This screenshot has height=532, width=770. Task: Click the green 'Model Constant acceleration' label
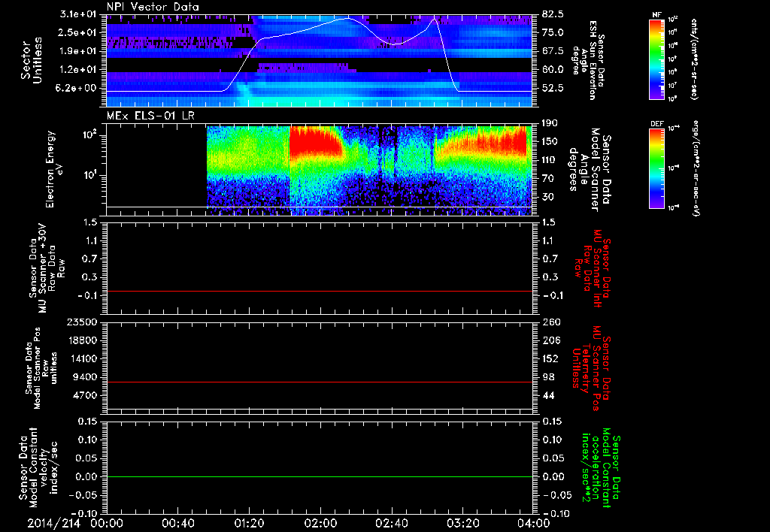click(600, 469)
